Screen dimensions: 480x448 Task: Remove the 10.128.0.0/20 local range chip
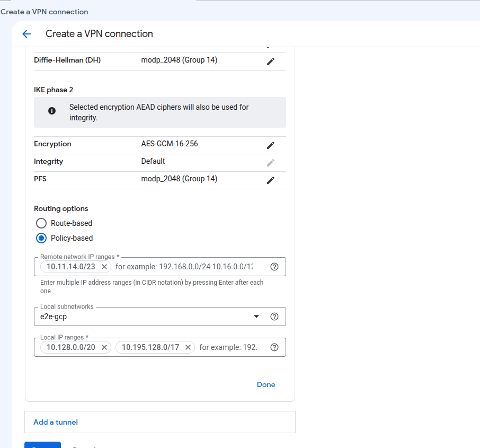coord(104,347)
